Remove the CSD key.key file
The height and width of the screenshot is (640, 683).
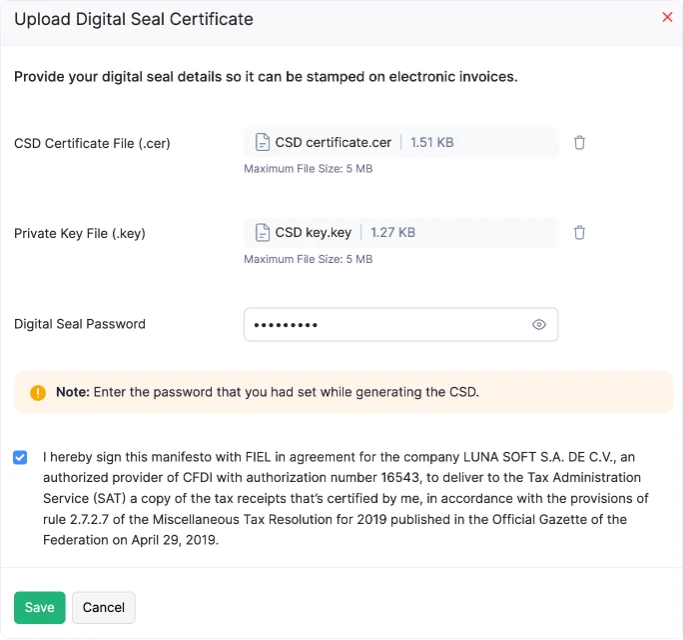pyautogui.click(x=579, y=233)
